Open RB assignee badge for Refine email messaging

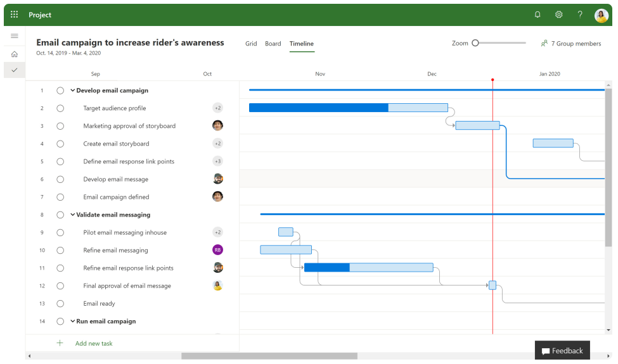(217, 250)
